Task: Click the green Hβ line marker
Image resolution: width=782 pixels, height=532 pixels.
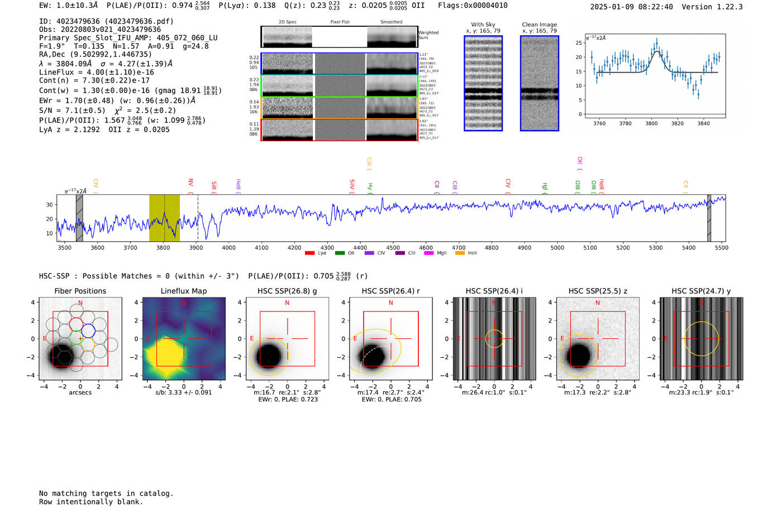Action: pyautogui.click(x=545, y=188)
